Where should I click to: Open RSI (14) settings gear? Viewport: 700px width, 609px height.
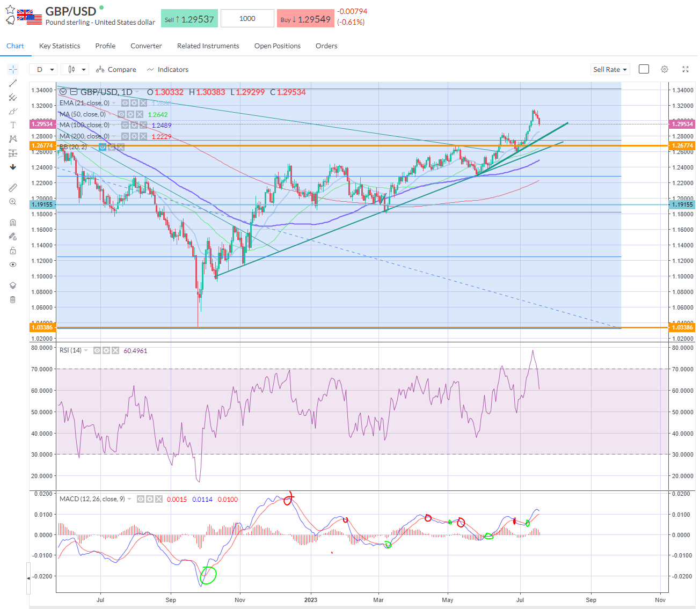coord(106,350)
